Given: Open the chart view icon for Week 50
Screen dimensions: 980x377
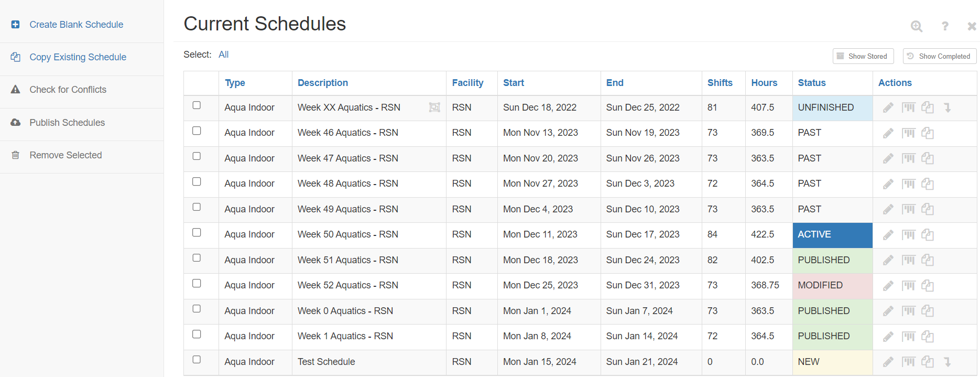Looking at the screenshot, I should (x=908, y=235).
